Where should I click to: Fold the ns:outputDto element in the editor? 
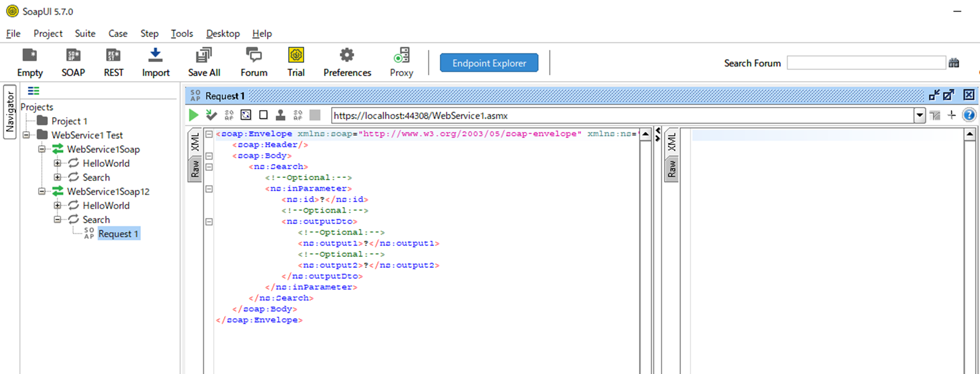click(209, 221)
